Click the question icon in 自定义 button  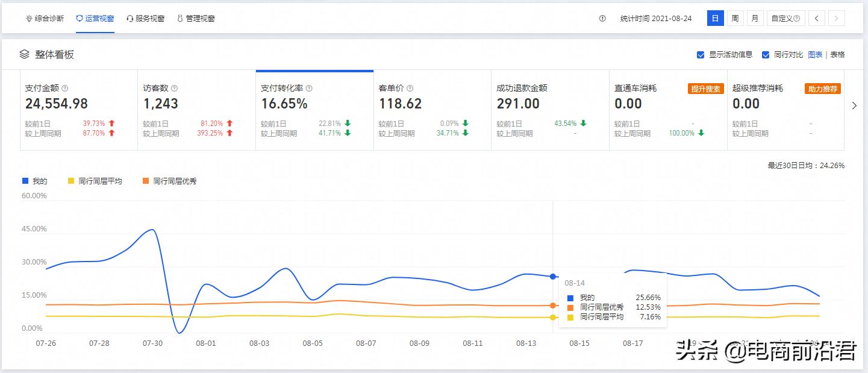[x=797, y=19]
